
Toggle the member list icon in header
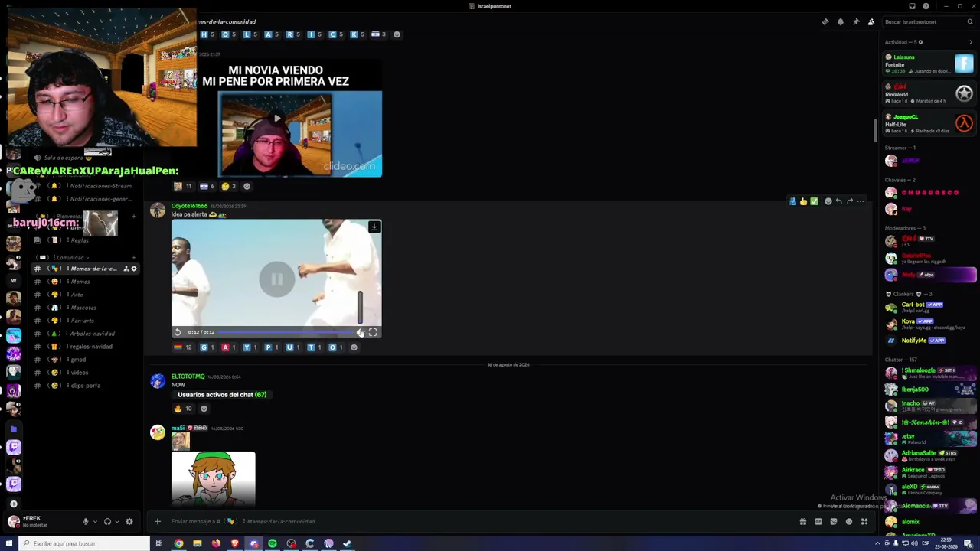pyautogui.click(x=871, y=21)
